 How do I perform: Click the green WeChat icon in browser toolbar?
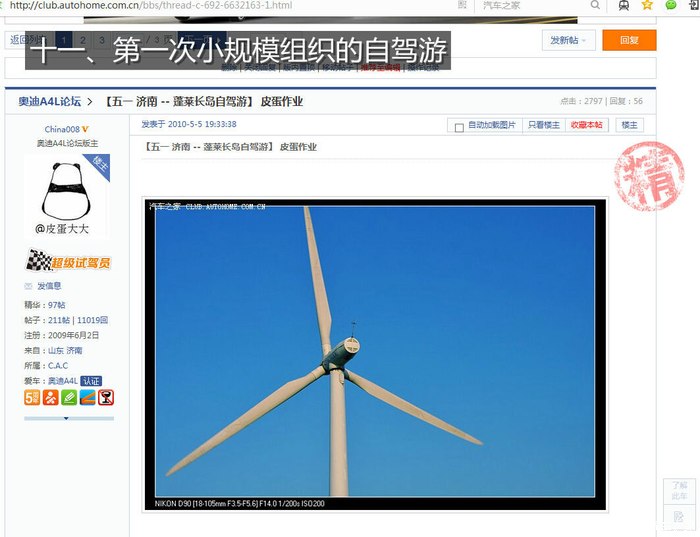[671, 6]
